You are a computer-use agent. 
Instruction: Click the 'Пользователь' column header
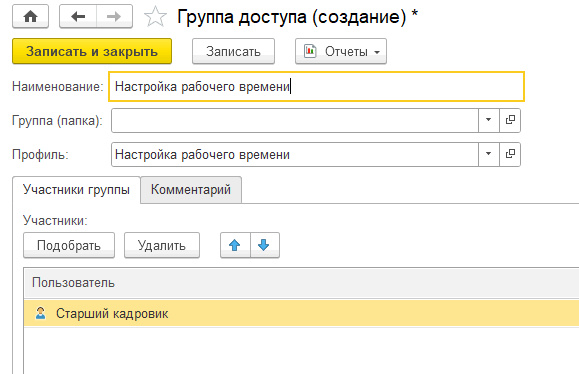point(301,283)
